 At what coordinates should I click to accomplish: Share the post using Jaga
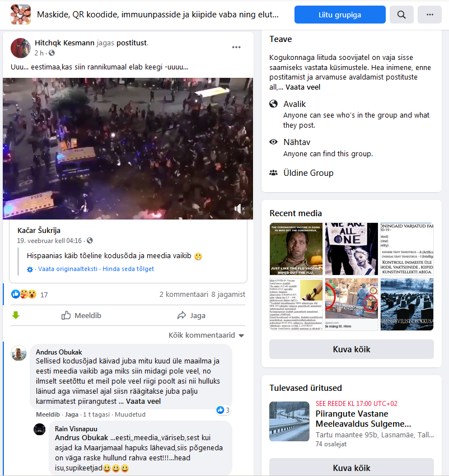tap(191, 315)
